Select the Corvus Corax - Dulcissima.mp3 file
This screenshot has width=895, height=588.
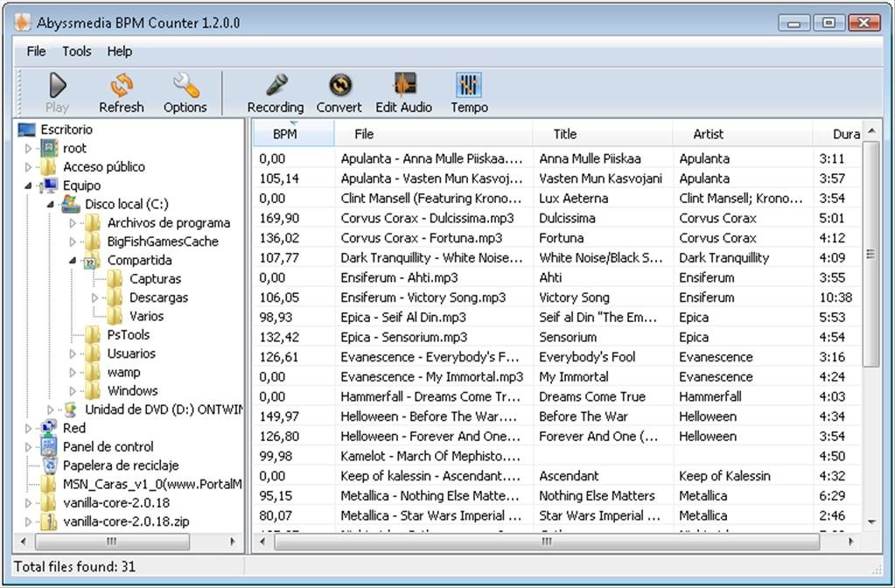tap(428, 218)
